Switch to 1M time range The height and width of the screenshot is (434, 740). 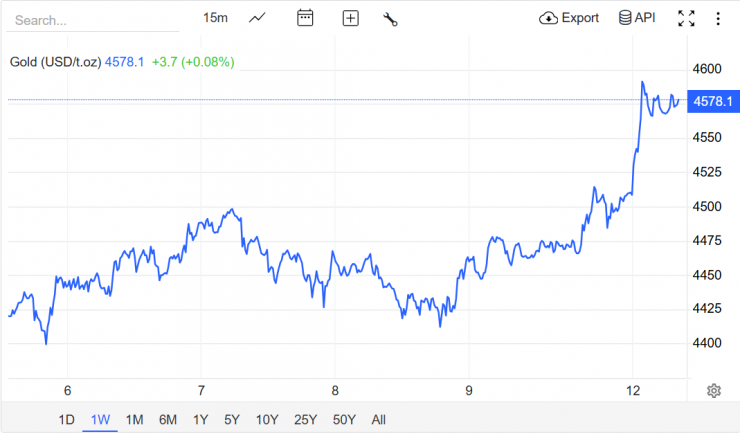click(x=134, y=419)
